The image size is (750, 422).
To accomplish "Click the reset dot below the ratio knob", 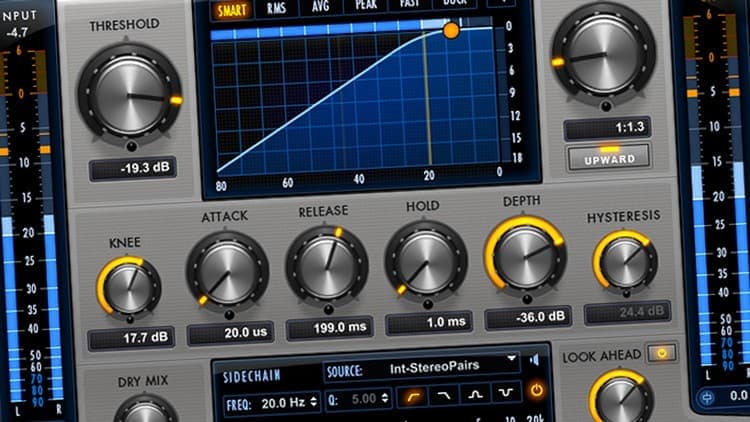I will (607, 106).
